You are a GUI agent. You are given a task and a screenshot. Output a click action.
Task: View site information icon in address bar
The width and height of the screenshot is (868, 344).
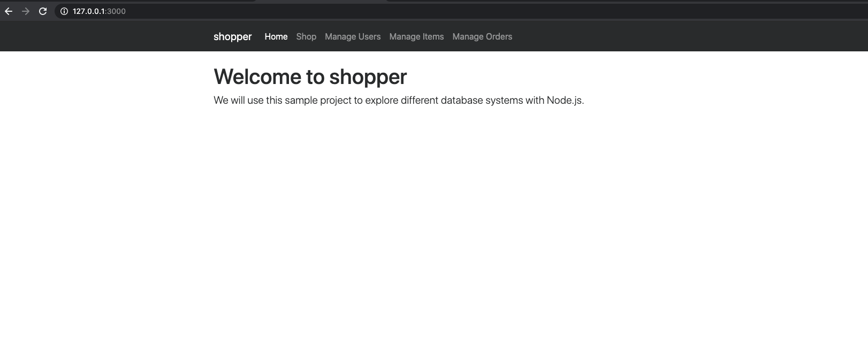coord(64,11)
